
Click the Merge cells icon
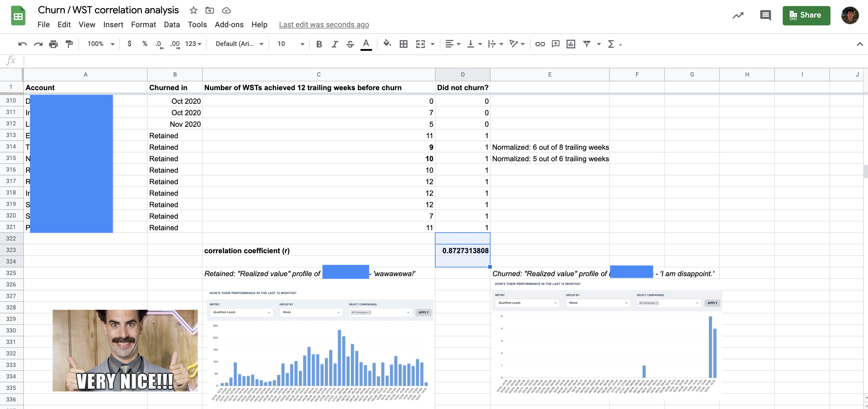pos(420,44)
